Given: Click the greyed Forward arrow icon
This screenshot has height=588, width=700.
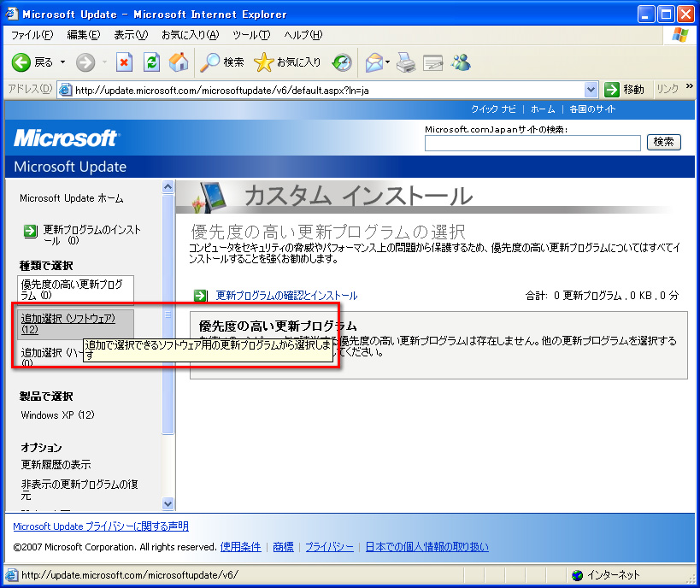Looking at the screenshot, I should pyautogui.click(x=85, y=62).
